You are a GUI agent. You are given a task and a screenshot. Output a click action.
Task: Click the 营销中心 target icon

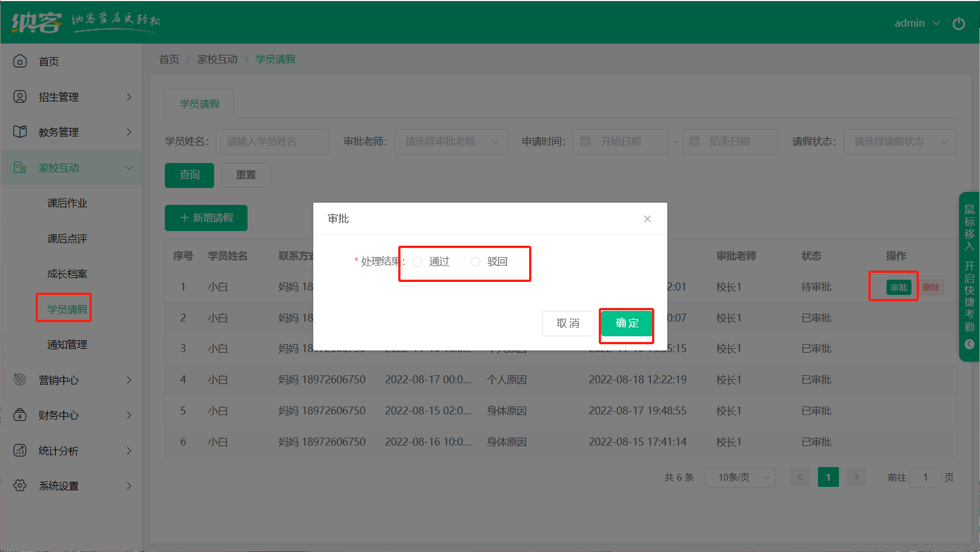click(x=20, y=380)
